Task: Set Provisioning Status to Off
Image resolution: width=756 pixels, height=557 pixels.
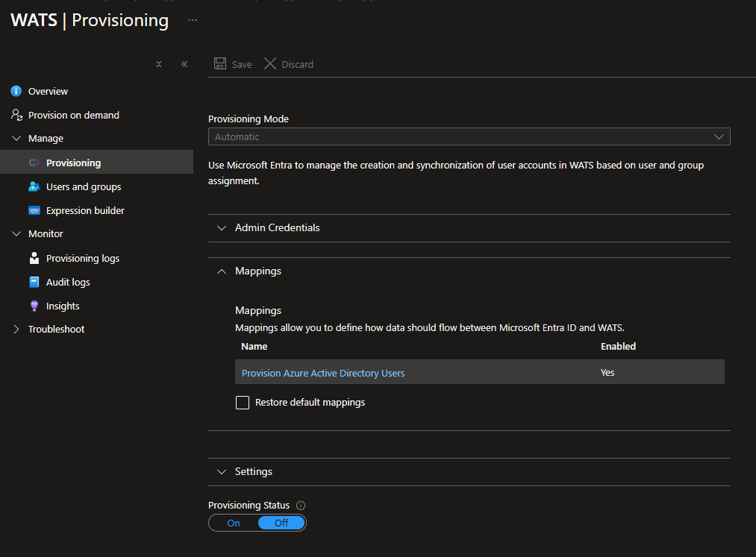Action: [x=281, y=523]
